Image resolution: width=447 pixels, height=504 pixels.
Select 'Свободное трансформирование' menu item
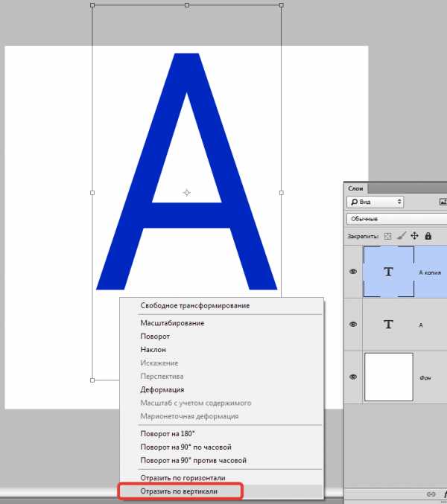click(194, 306)
